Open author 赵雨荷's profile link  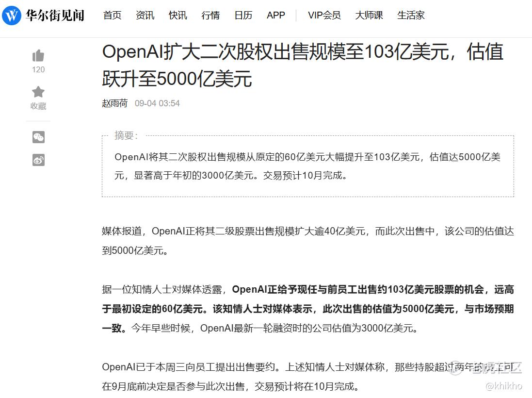coord(114,103)
